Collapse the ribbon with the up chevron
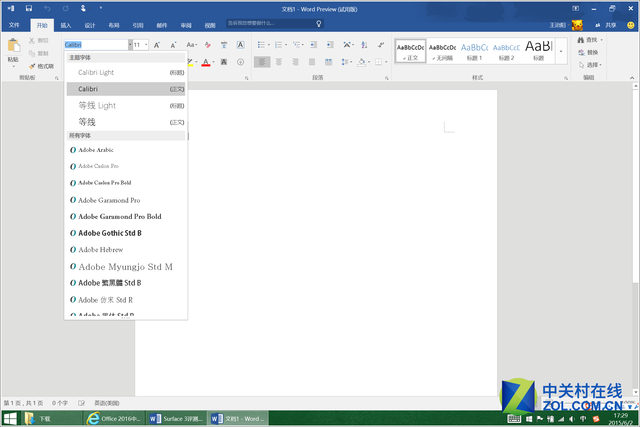This screenshot has height=427, width=640. [x=632, y=78]
